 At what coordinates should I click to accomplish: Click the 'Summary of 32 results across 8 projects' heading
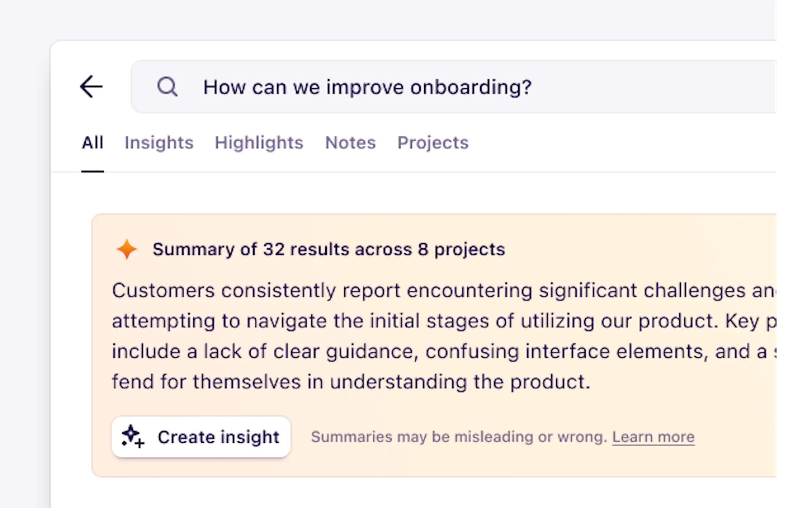pyautogui.click(x=329, y=249)
